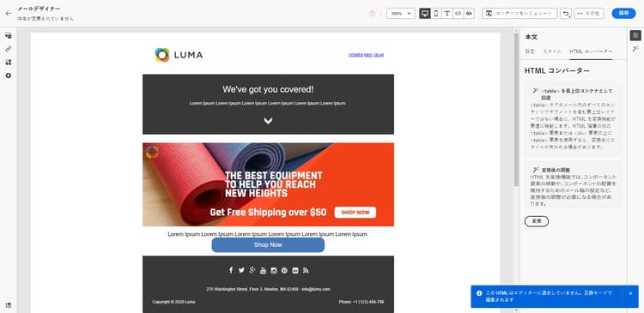Image resolution: width=644 pixels, height=313 pixels.
Task: Open the 100% zoom dropdown
Action: click(400, 13)
